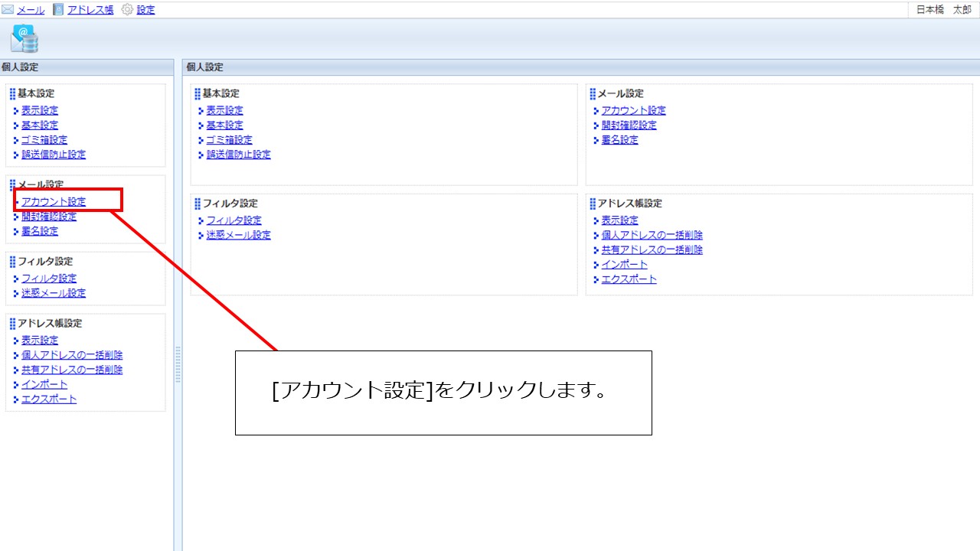Click エクスポート link in the main panel
The image size is (980, 551).
coord(629,279)
